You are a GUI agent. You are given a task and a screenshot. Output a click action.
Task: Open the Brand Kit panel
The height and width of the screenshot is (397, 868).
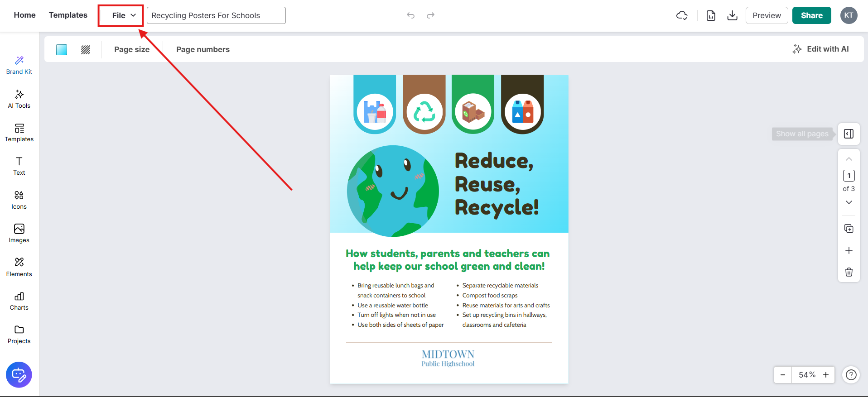tap(19, 65)
